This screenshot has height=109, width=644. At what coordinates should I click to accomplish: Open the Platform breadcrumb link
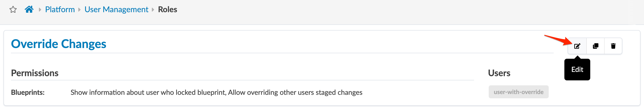coord(60,9)
